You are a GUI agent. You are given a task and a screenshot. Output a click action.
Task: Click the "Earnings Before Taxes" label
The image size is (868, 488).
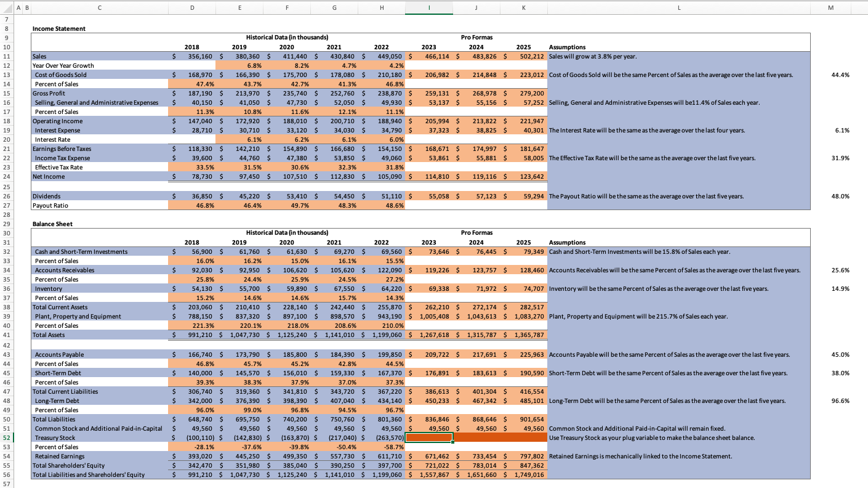click(x=62, y=148)
